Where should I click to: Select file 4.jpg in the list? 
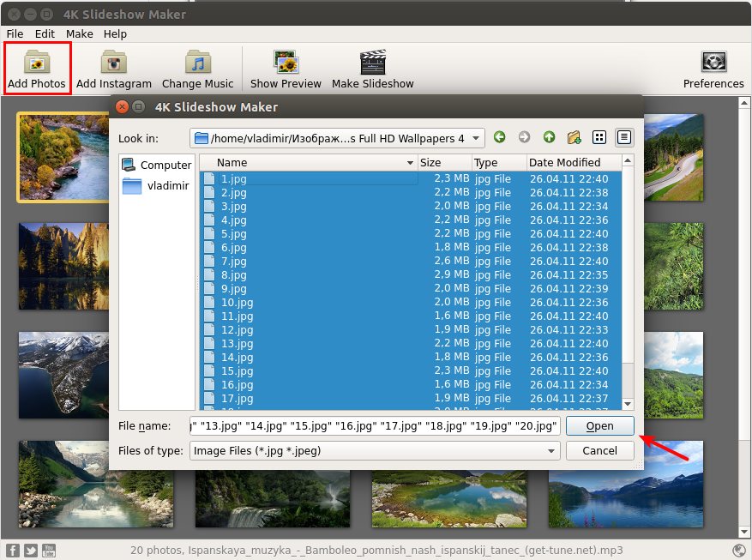[x=411, y=220]
